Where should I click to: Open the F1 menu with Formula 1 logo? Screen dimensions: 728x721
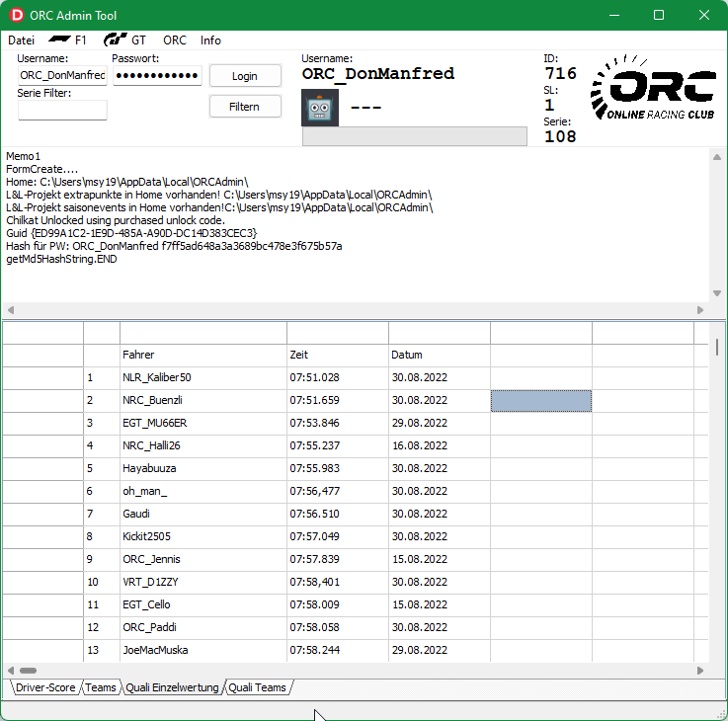coord(68,40)
